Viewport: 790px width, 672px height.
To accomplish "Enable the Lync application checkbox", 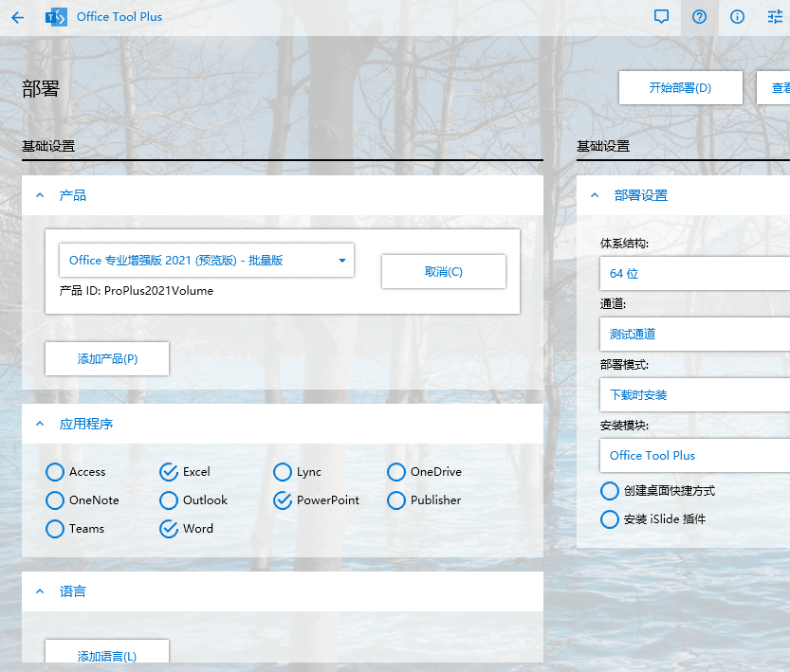I will pos(283,472).
